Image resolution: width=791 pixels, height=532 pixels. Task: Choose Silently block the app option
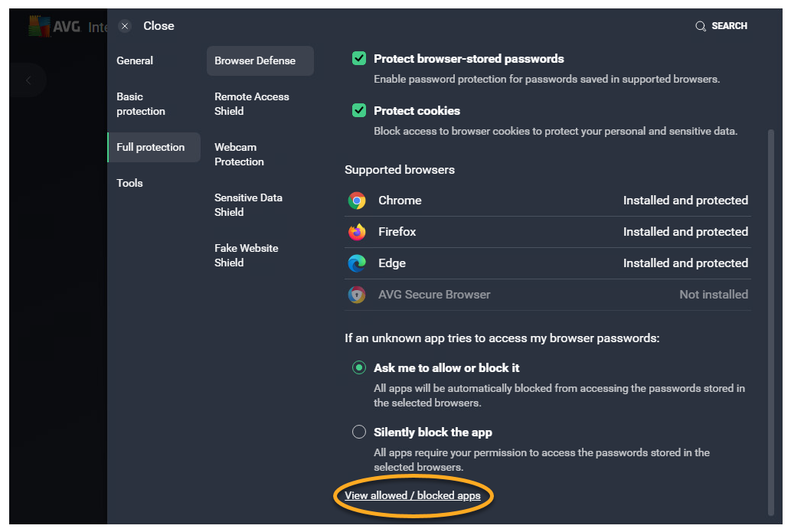(x=359, y=432)
